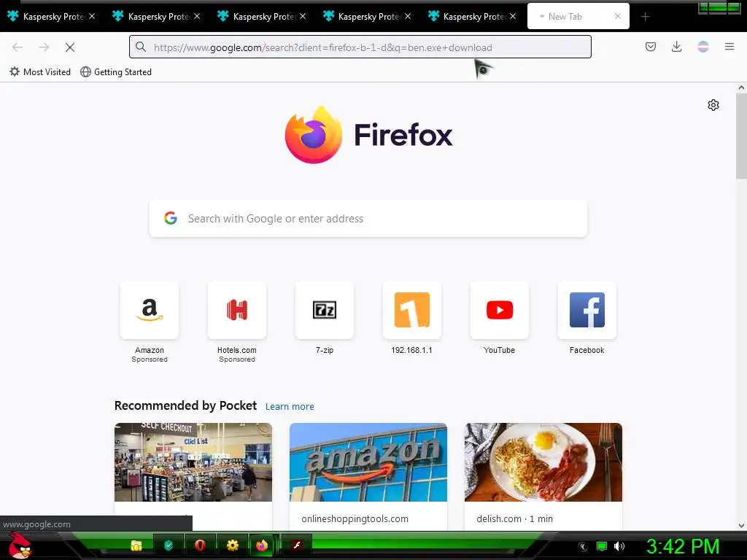Click the scrollbar up arrow
The image size is (747, 560).
click(741, 87)
